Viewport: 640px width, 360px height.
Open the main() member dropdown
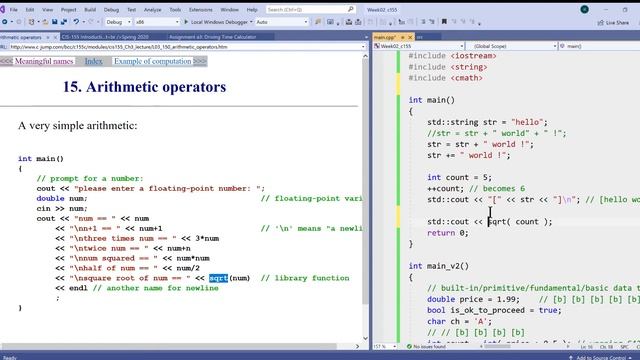599,46
